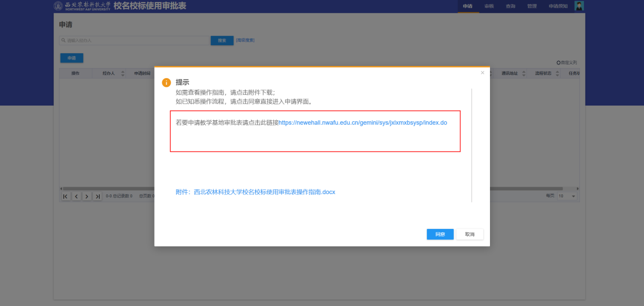Switch to the 审核 tab
The image size is (644, 306).
coord(489,6)
